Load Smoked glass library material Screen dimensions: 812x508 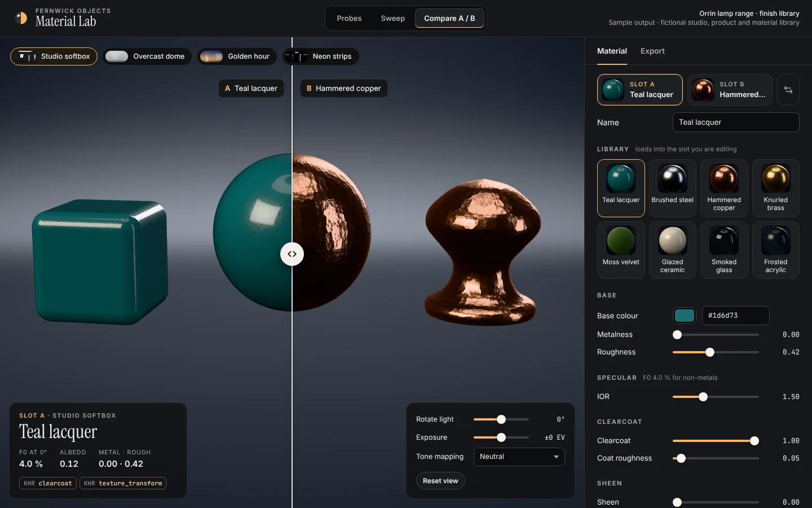724,250
